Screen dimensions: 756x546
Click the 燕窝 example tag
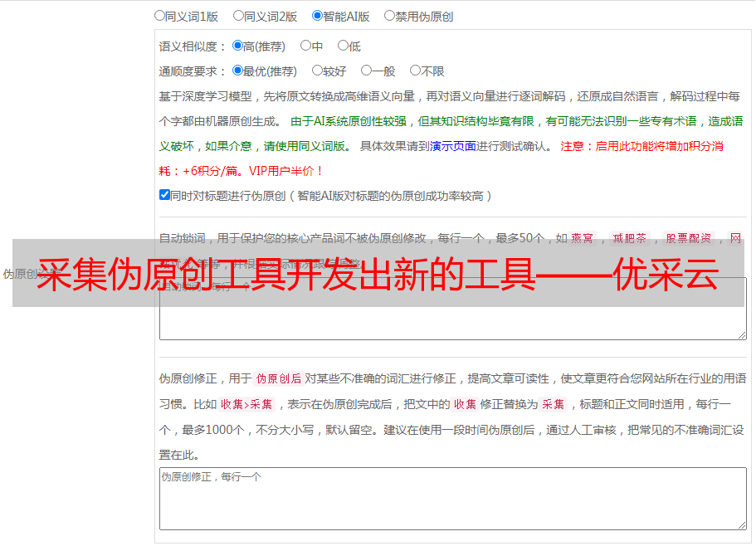582,238
